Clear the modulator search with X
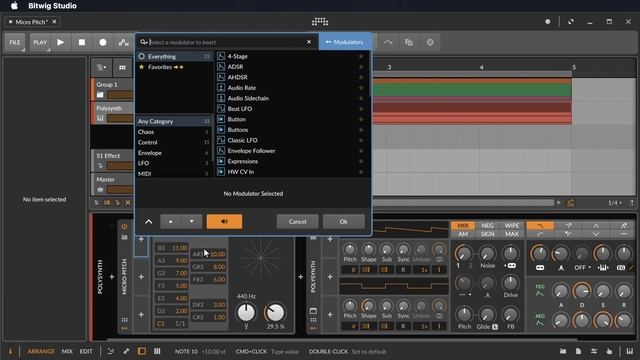Viewport: 640px width, 360px height. (x=309, y=42)
